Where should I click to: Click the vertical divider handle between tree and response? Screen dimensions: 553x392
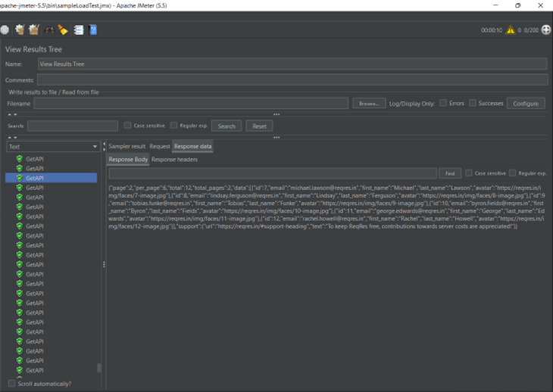(104, 264)
